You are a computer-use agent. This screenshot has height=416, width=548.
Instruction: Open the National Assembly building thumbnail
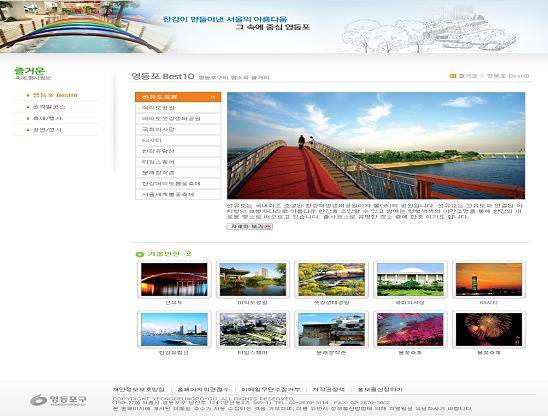click(x=410, y=280)
